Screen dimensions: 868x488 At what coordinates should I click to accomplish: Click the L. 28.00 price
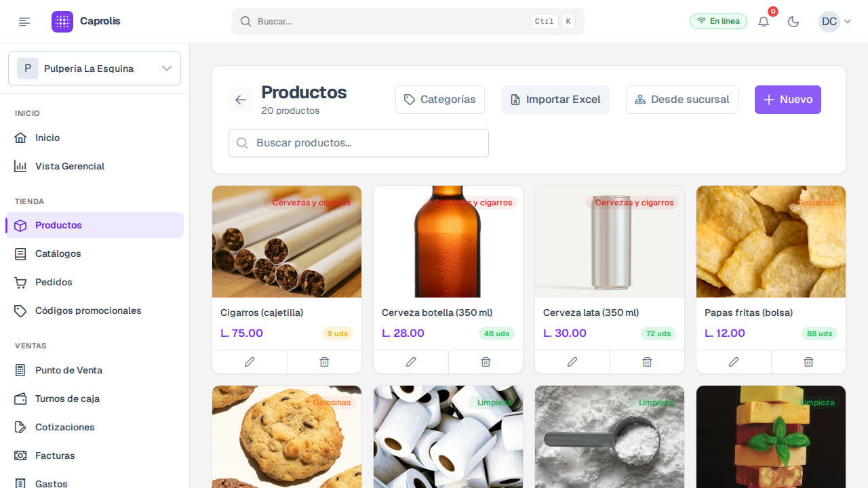403,333
